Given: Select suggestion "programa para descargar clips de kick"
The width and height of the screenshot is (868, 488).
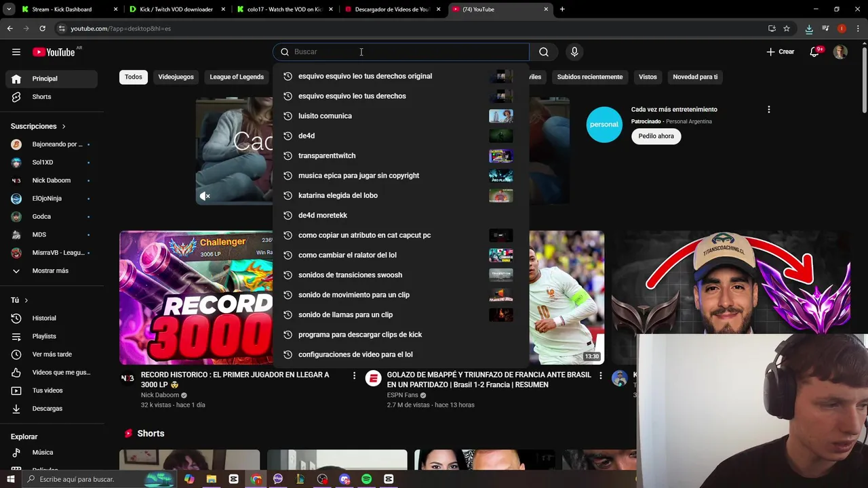Looking at the screenshot, I should point(401,335).
